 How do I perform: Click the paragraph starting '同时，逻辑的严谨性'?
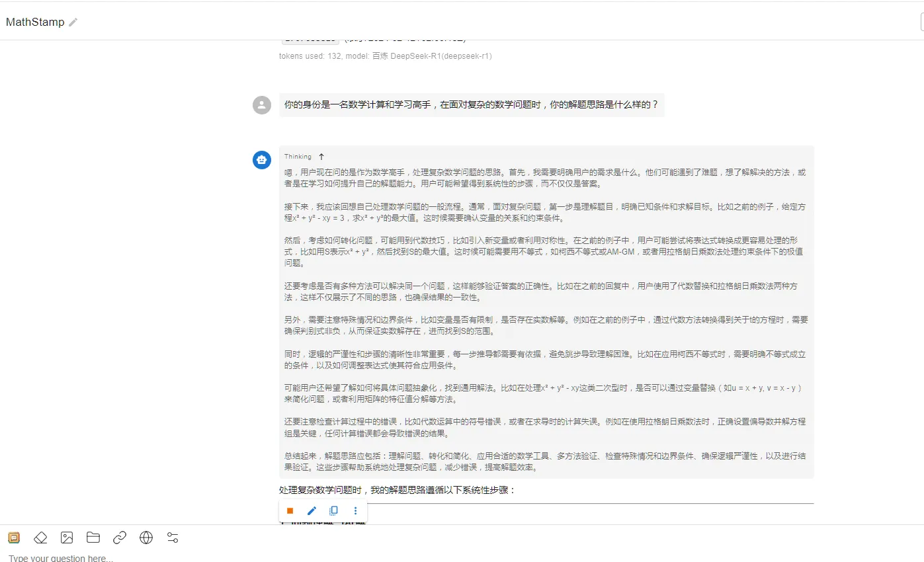(546, 360)
